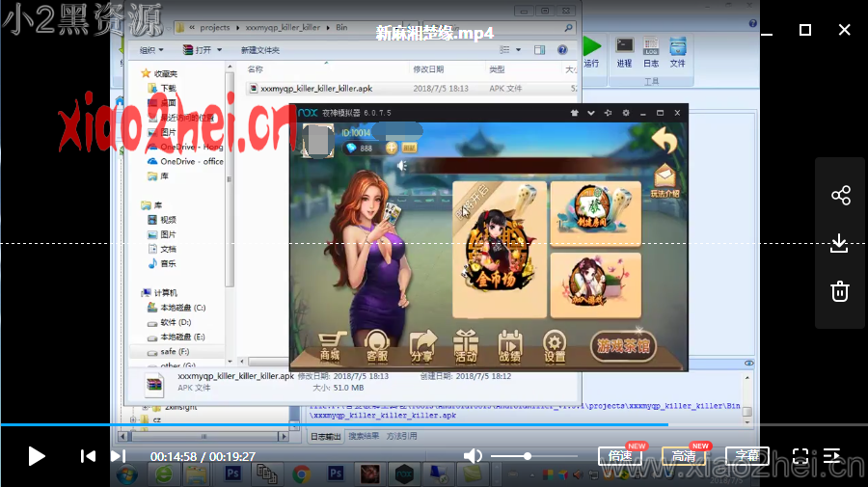Open the 组织 organize dropdown
868x487 pixels.
(x=151, y=50)
